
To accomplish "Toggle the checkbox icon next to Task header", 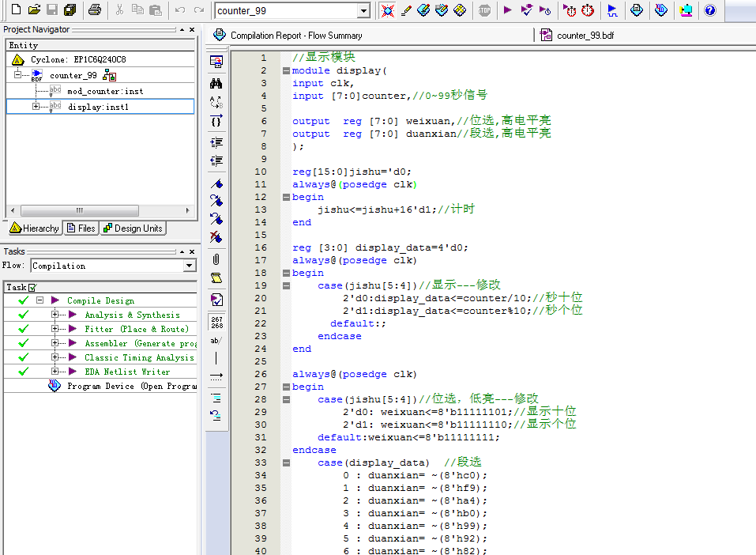I will [x=32, y=287].
